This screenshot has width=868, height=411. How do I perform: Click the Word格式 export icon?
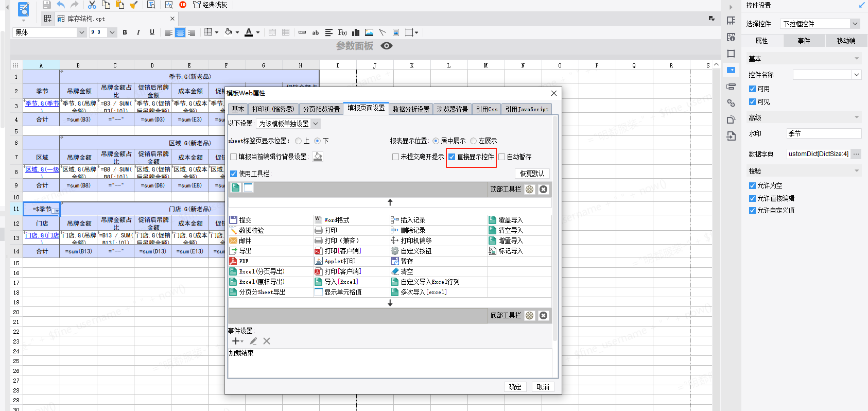[x=319, y=220]
